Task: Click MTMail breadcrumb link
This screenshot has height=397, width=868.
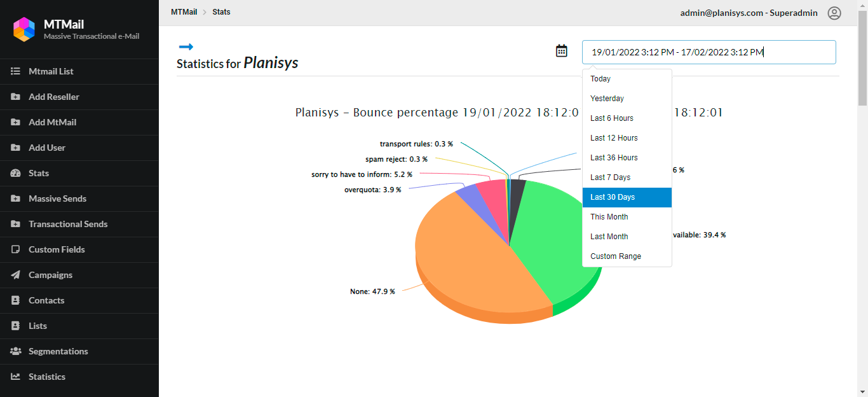Action: click(x=184, y=12)
